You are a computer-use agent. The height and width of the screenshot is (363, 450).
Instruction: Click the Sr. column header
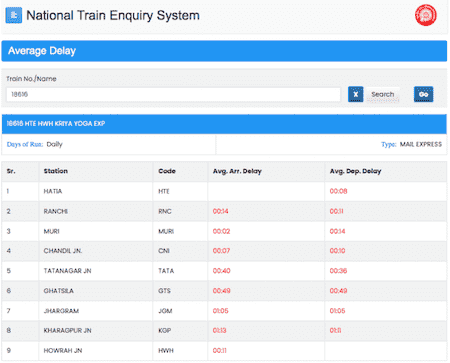[x=11, y=171]
